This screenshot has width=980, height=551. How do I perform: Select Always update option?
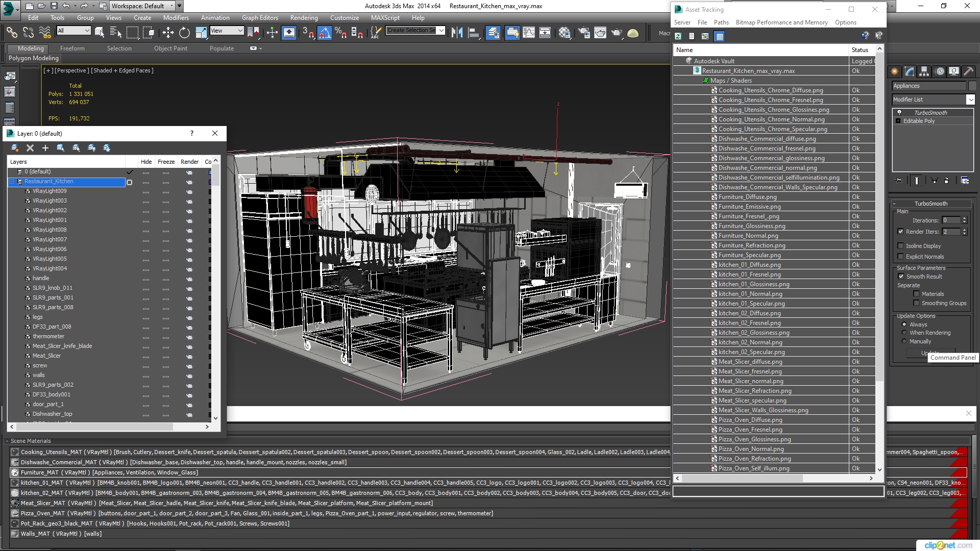pos(904,324)
